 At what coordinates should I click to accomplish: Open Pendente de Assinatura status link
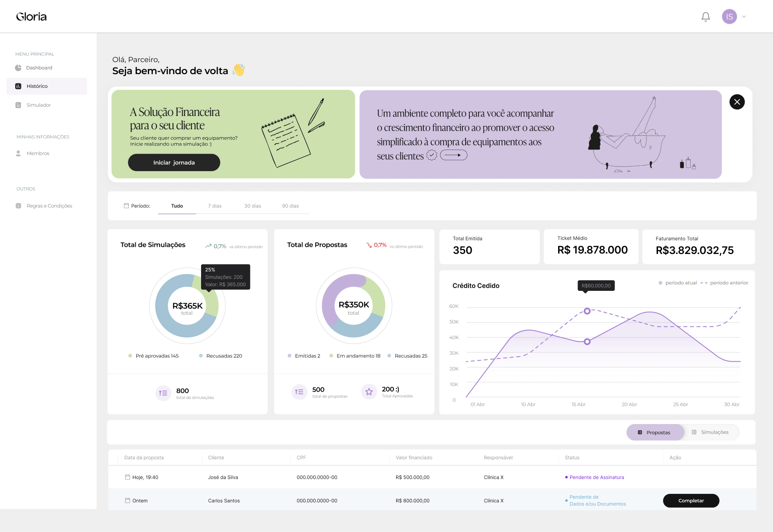point(597,477)
